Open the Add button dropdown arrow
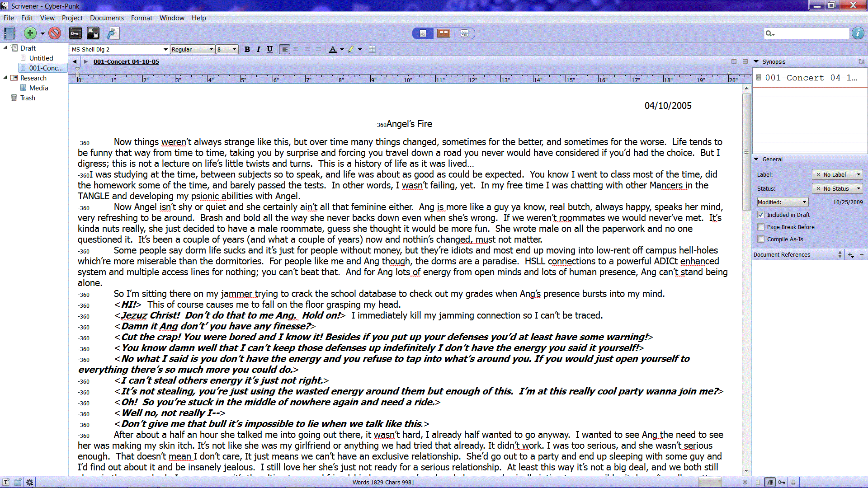The height and width of the screenshot is (488, 868). (x=42, y=33)
